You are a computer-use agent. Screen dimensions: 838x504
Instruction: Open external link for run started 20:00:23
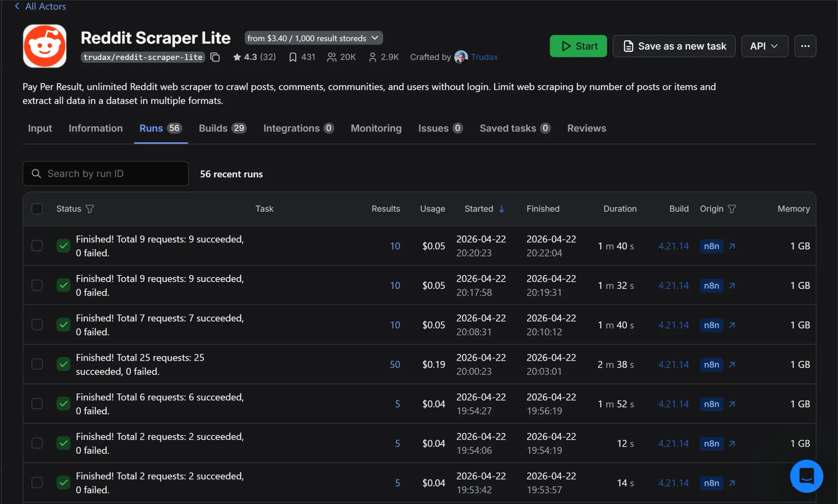tap(732, 365)
